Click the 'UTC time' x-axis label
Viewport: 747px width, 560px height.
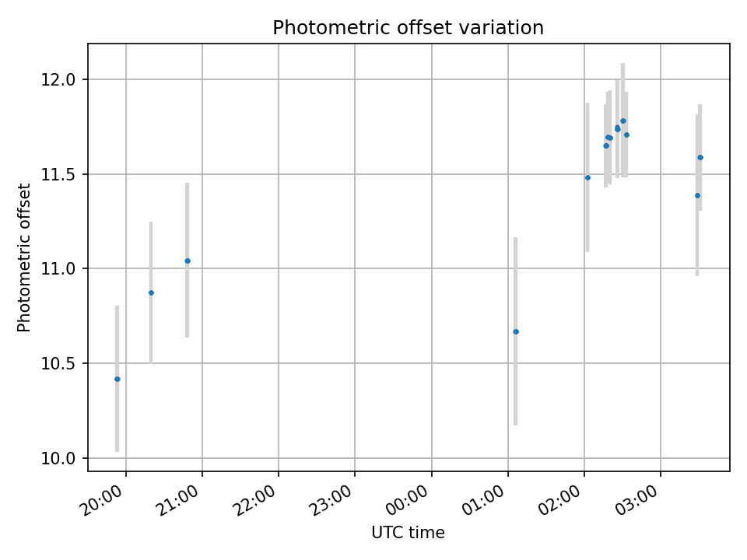pos(409,532)
